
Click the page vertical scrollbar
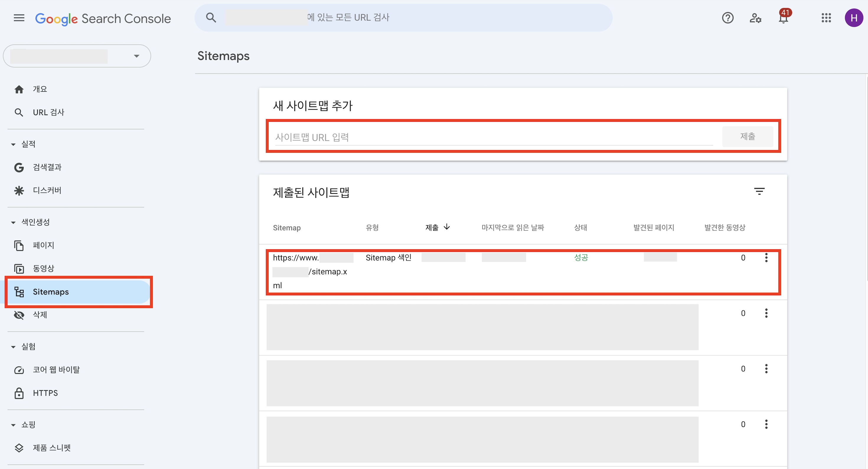[867, 178]
